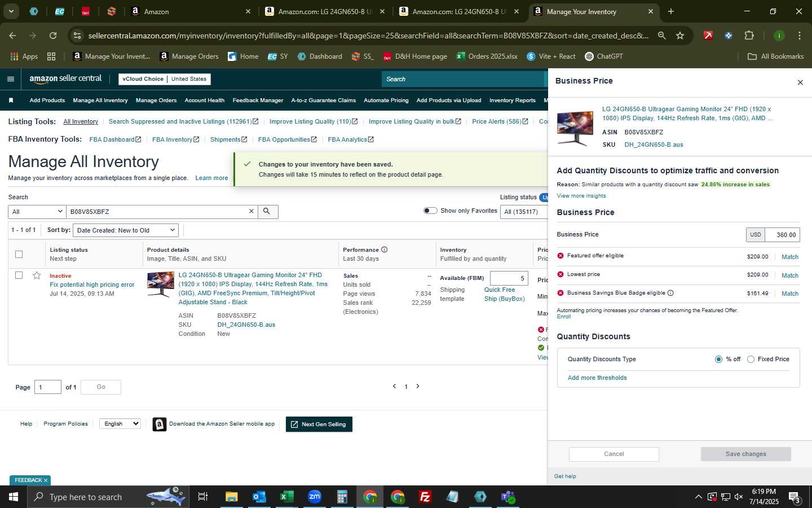This screenshot has height=508, width=812.
Task: Close the FEEDBACK tag with its X
Action: 46,480
